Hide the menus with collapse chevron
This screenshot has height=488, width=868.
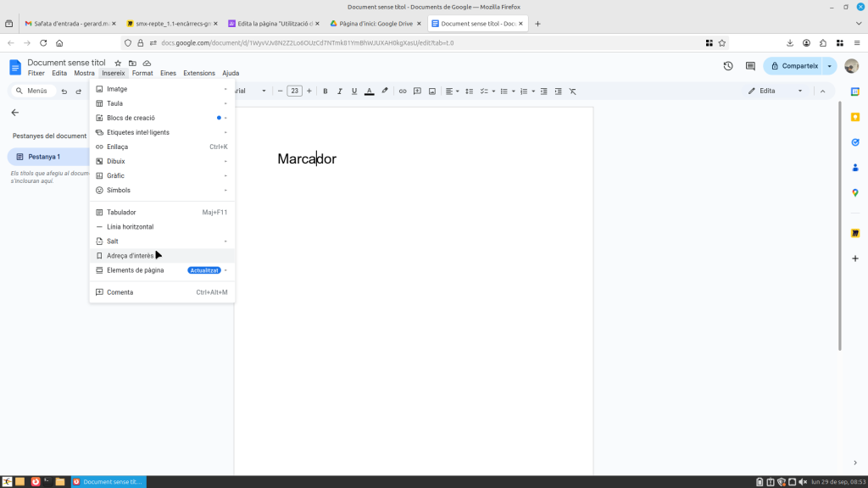click(x=821, y=91)
